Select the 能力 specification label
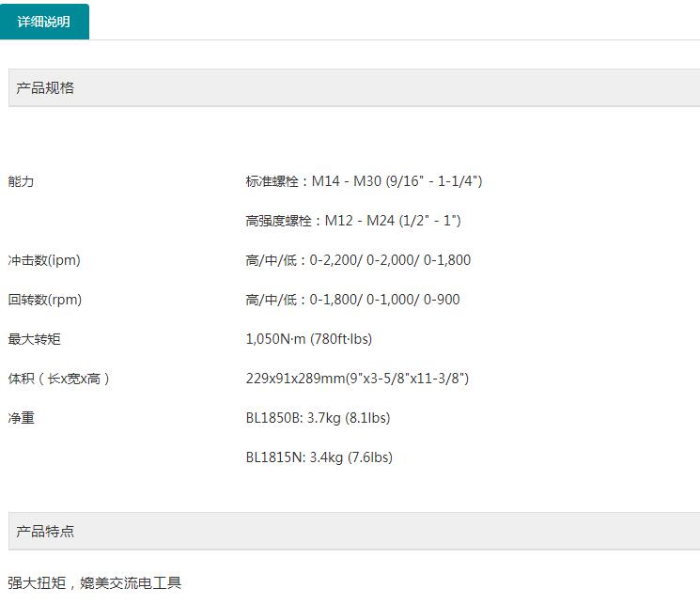This screenshot has height=604, width=700. (21, 181)
